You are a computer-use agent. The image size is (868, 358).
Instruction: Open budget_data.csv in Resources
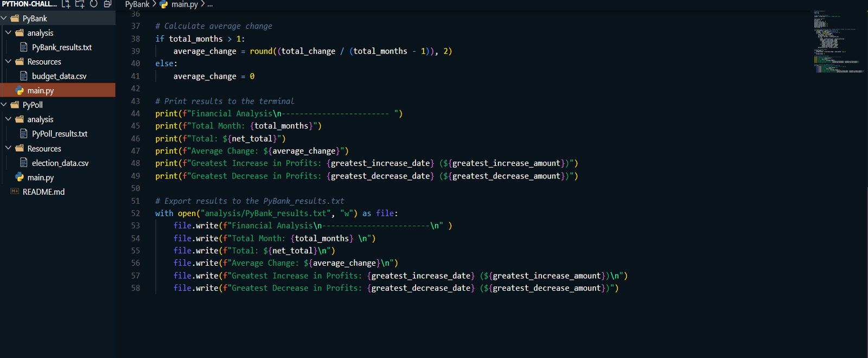tap(59, 76)
